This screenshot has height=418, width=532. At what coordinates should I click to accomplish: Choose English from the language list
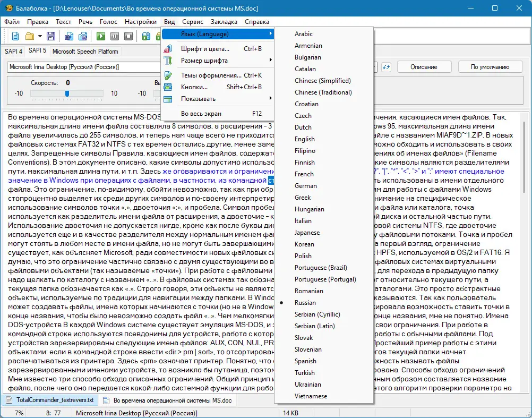[x=305, y=139]
